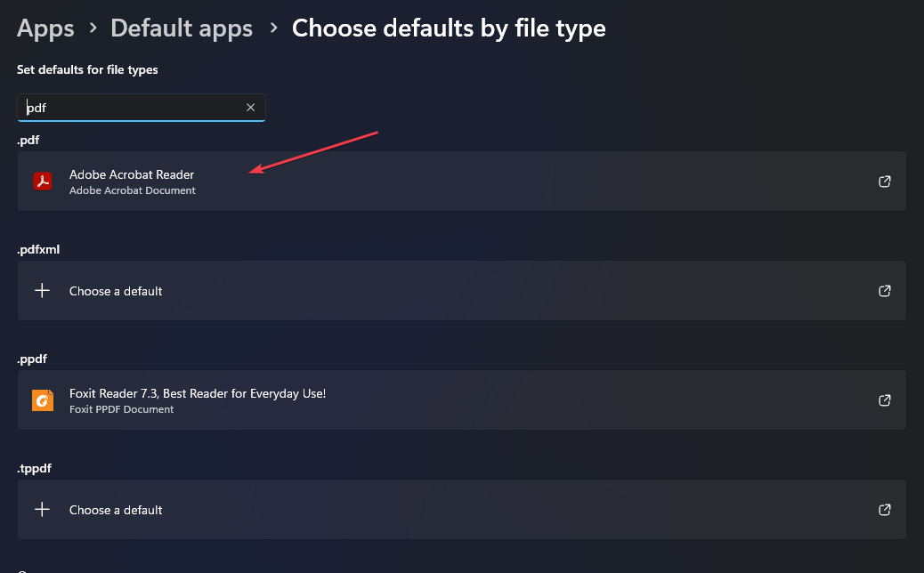The width and height of the screenshot is (924, 573).
Task: Click the .ppdf extension label
Action: (32, 359)
